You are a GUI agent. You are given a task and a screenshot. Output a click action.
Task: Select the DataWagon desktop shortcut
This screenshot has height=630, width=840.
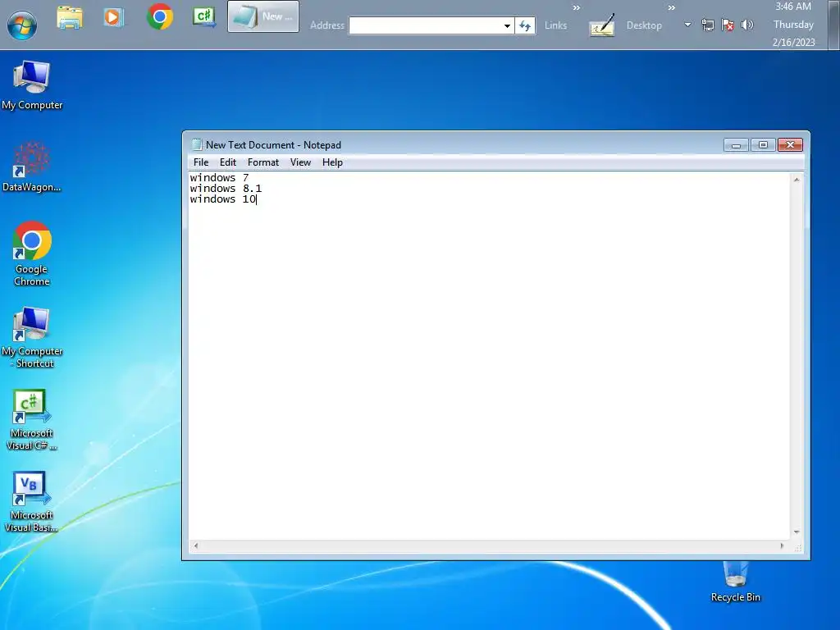(x=32, y=167)
